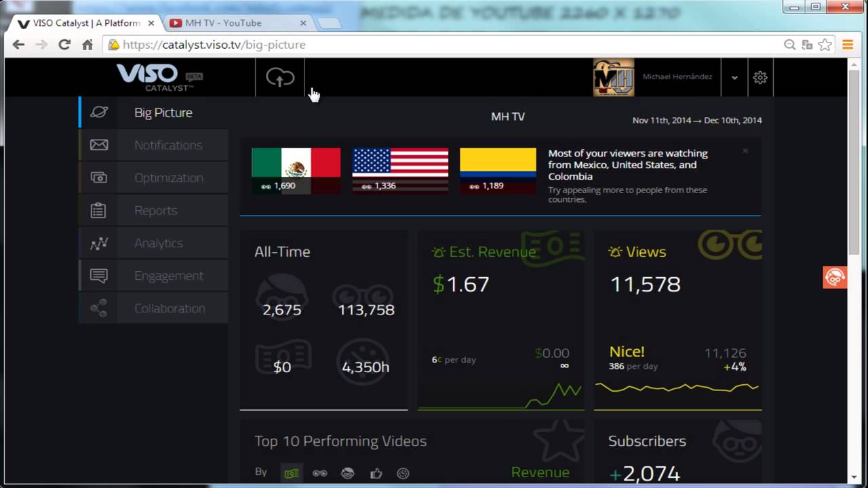
Task: Click the Analytics graph icon
Action: [99, 243]
